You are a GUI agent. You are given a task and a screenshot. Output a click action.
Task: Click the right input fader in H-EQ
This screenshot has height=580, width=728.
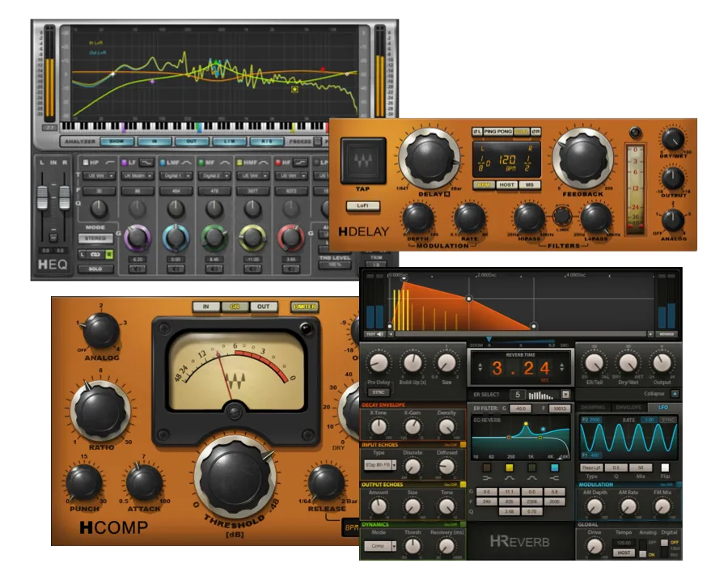click(x=64, y=197)
